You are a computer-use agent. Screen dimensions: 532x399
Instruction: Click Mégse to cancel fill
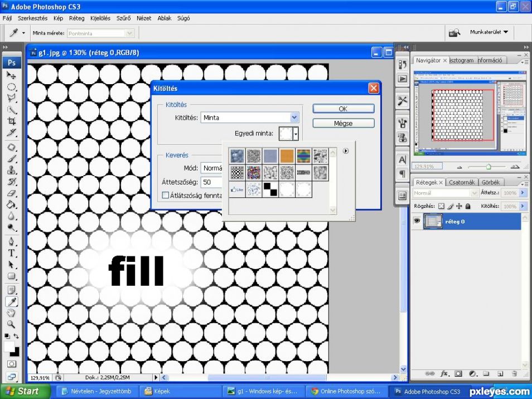(x=344, y=123)
